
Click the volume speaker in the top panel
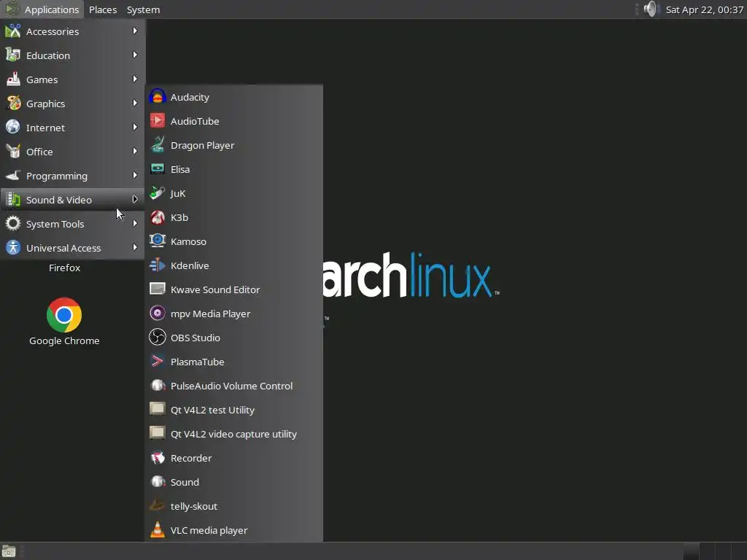650,9
